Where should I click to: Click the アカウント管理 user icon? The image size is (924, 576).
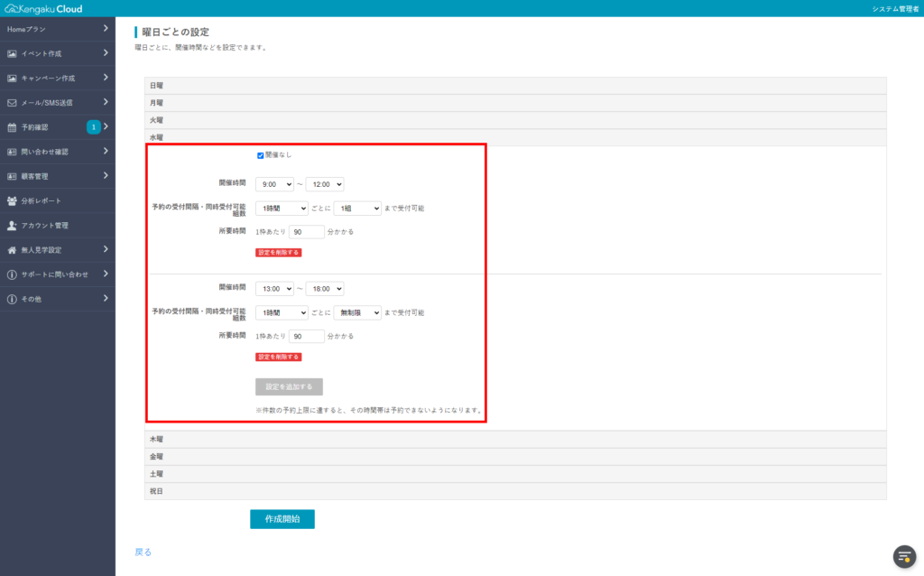click(12, 226)
